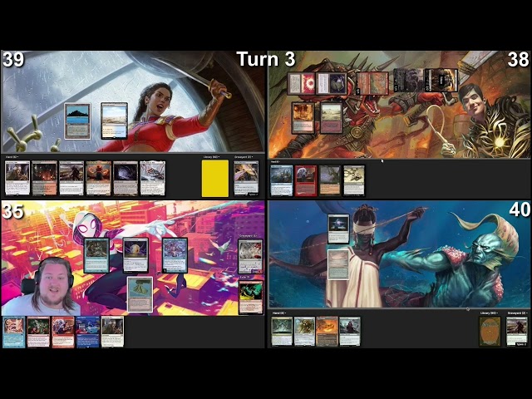532x399 pixels.
Task: Open the Hand dropdown in the 38-life panel
Action: [275, 162]
